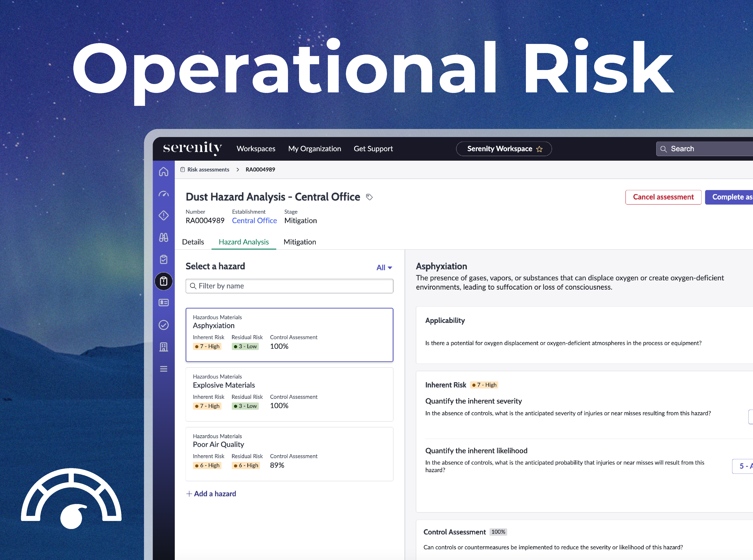Viewport: 753px width, 560px height.
Task: Click Cancel assessment button
Action: (663, 197)
